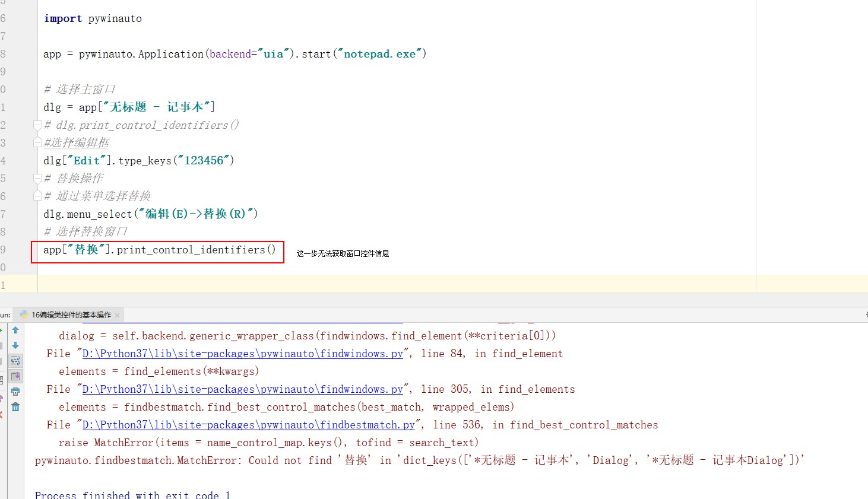Click inside the "notepad.exe" string
868x499 pixels.
pos(379,54)
